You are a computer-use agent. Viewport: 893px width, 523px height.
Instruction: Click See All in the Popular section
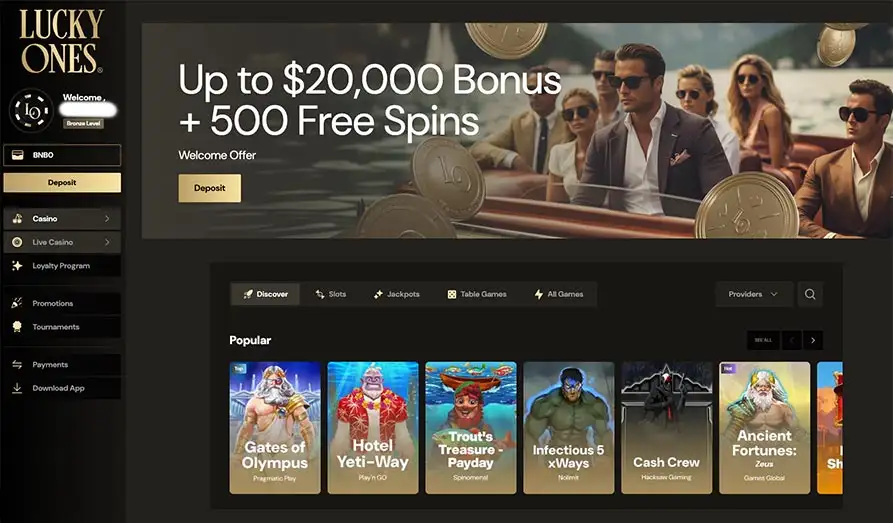pos(763,340)
